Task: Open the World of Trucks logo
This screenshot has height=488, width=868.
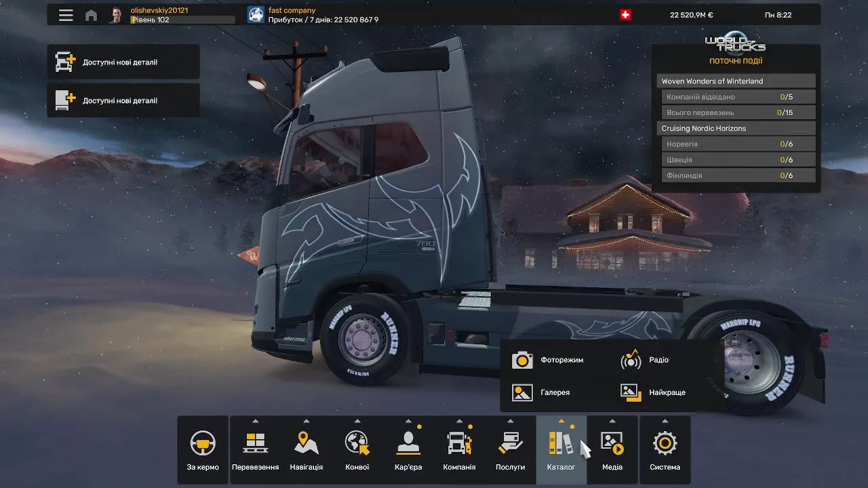Action: [736, 42]
